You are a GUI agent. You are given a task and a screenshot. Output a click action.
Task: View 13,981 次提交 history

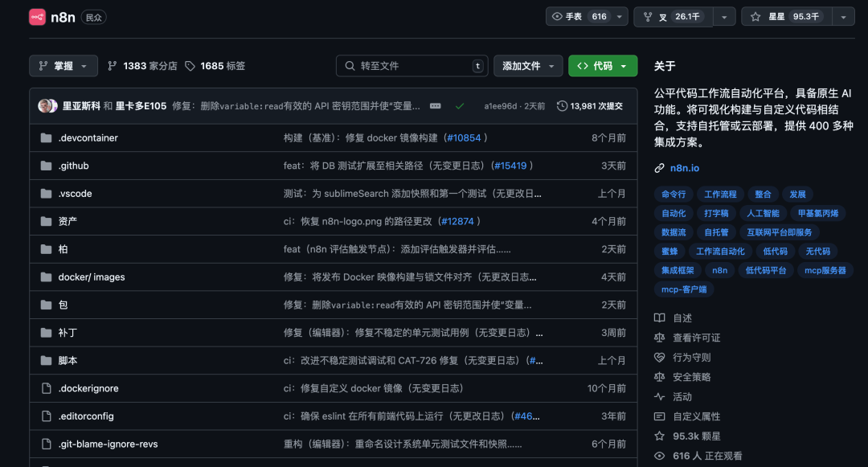[590, 105]
